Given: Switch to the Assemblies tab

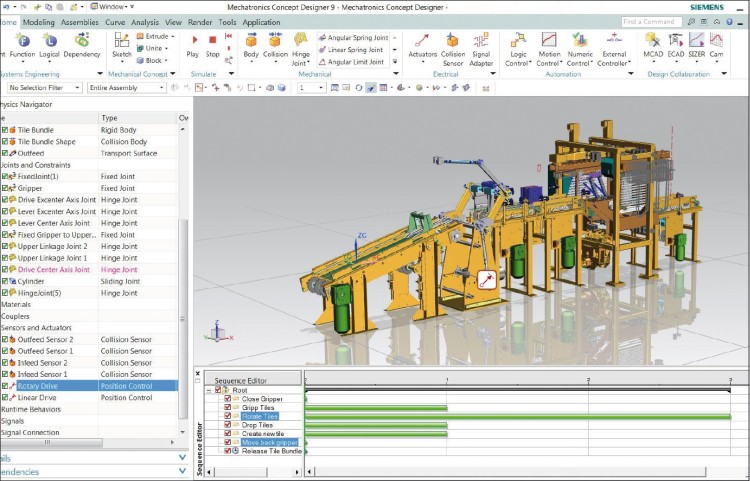Looking at the screenshot, I should tap(80, 21).
